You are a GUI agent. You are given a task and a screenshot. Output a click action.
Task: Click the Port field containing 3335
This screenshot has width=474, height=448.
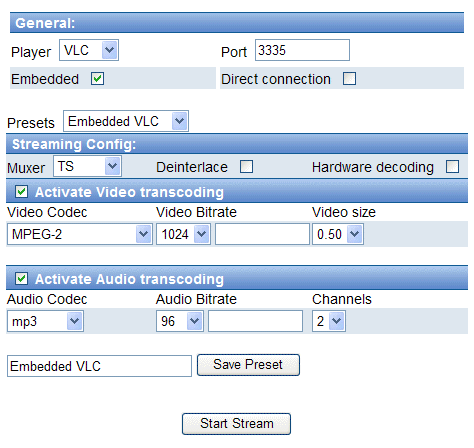click(x=302, y=50)
